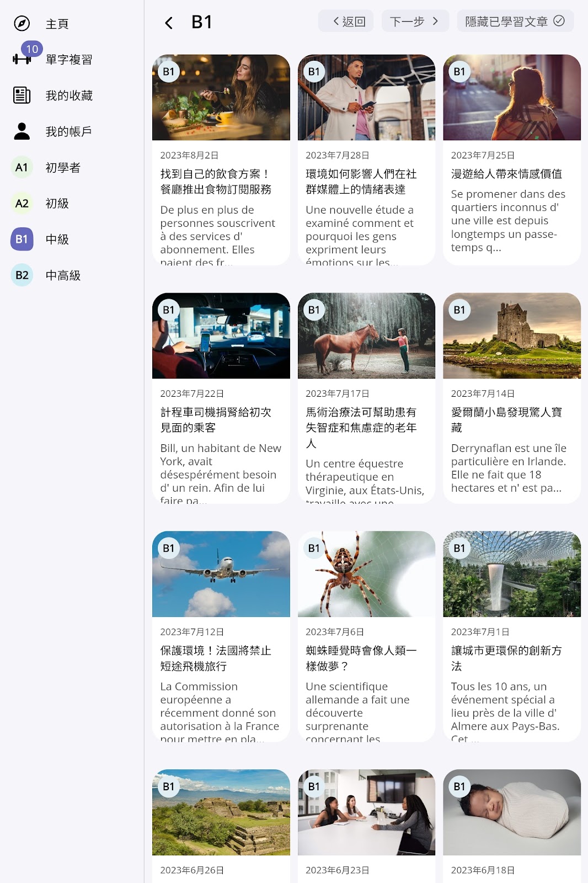The width and height of the screenshot is (588, 883).
Task: Click the 2023年7月28日 date
Action: 338,155
